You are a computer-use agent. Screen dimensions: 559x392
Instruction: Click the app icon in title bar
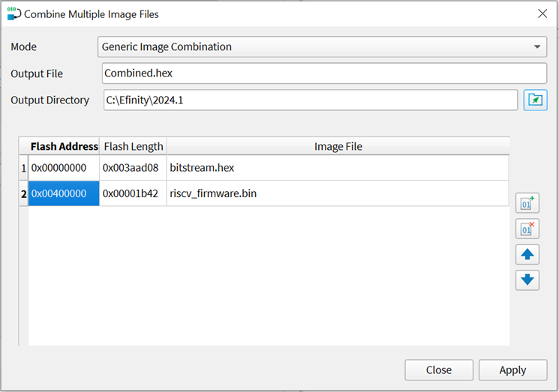click(x=13, y=13)
